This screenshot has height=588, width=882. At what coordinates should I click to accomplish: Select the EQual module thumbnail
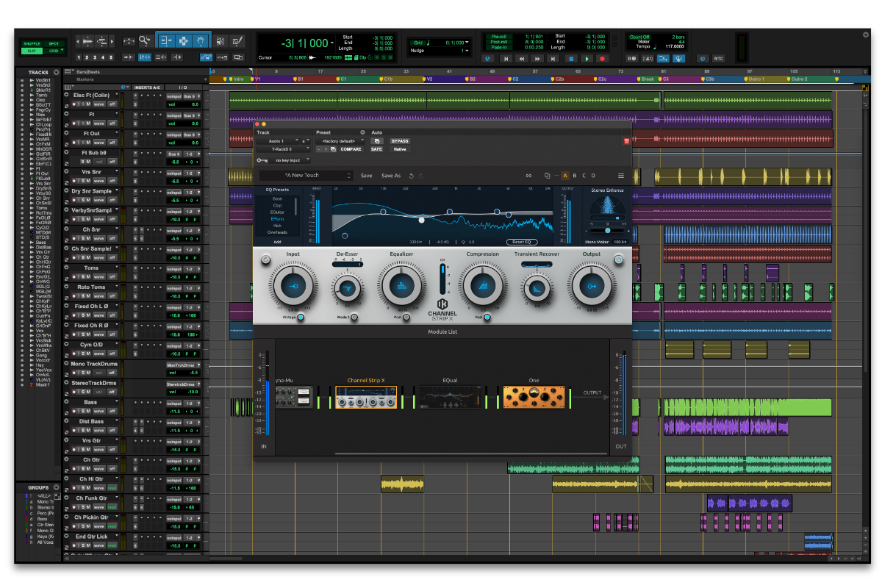(451, 398)
